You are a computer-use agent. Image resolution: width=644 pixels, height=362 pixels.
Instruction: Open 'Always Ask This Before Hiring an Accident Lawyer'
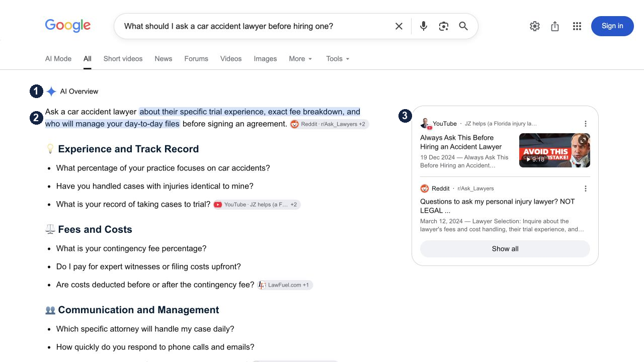point(461,142)
